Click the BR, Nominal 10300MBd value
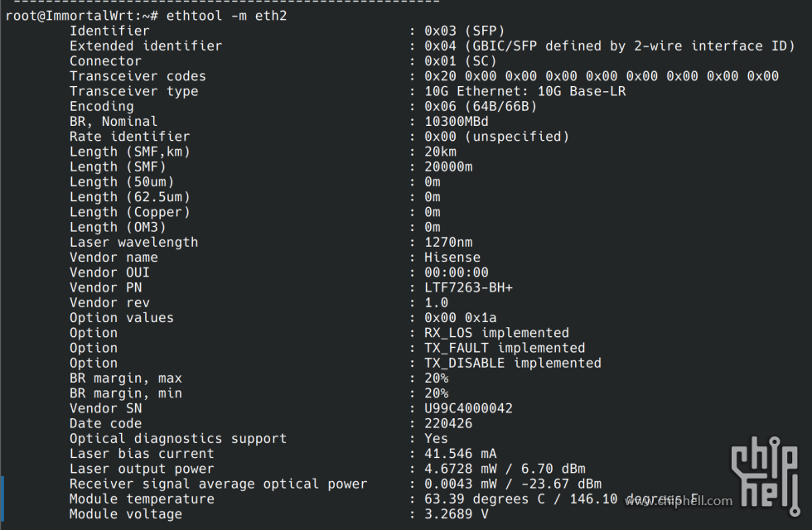Image resolution: width=812 pixels, height=530 pixels. [x=457, y=122]
